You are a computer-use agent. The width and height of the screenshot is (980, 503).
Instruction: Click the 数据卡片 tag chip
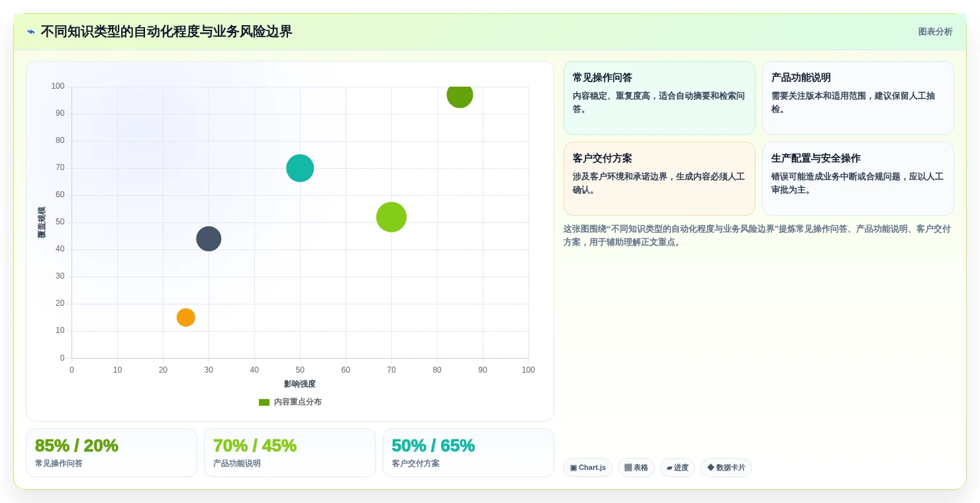pos(726,467)
